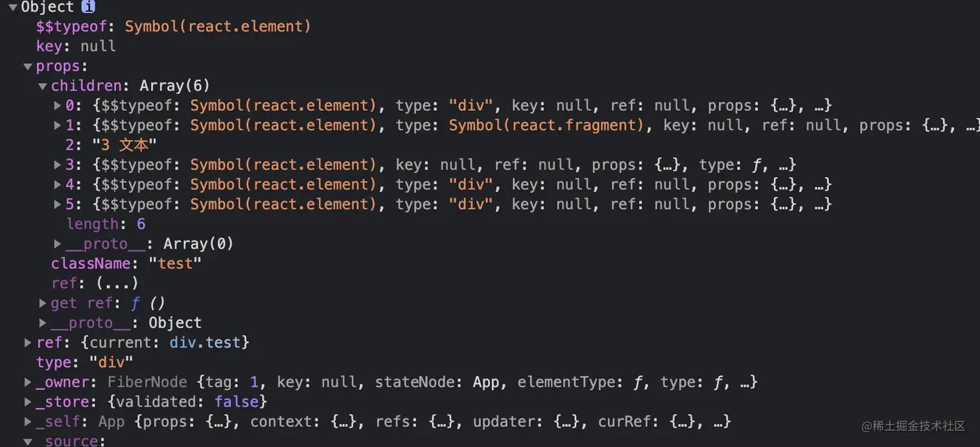Screen dimensions: 980x447
Task: Expand the __proto__: Object entry
Action: [x=43, y=323]
